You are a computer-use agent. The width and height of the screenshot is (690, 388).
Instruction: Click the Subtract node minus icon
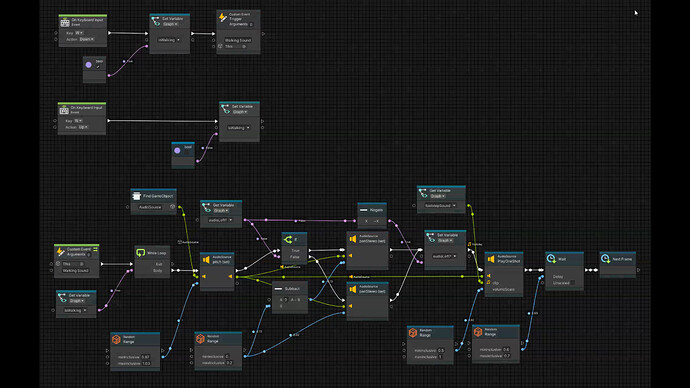[278, 289]
